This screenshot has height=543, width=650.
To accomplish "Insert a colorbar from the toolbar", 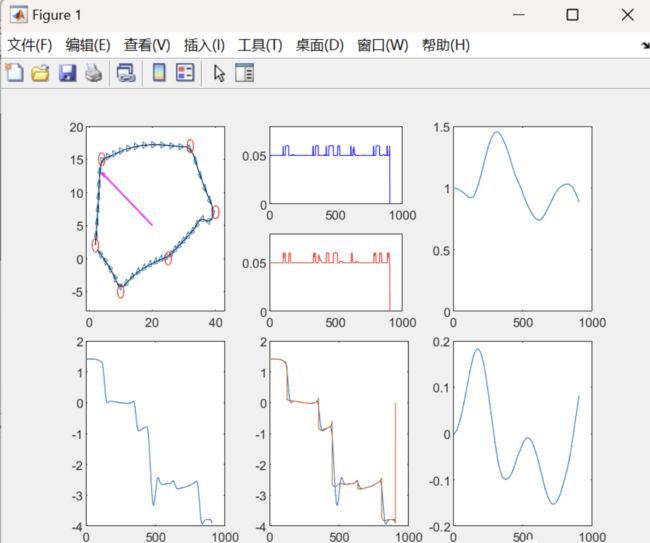I will point(160,73).
